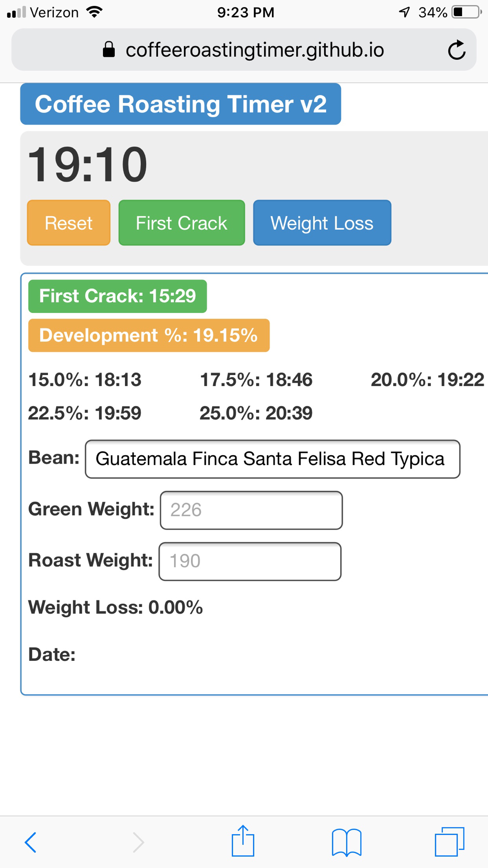The height and width of the screenshot is (868, 488).
Task: Tap the battery icon in status bar
Action: tap(466, 12)
